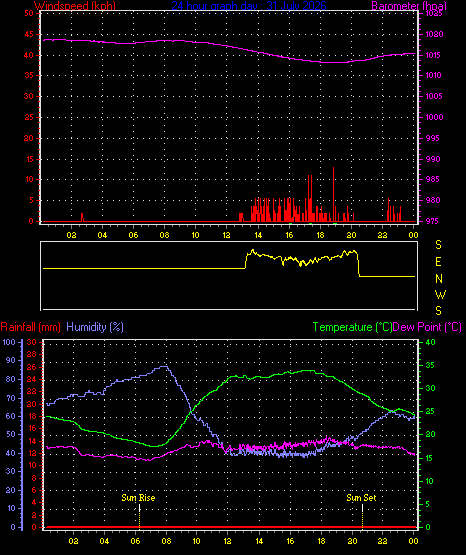The width and height of the screenshot is (466, 555).
Task: Select the 'Dew Point (°C)' legend label
Action: [427, 327]
